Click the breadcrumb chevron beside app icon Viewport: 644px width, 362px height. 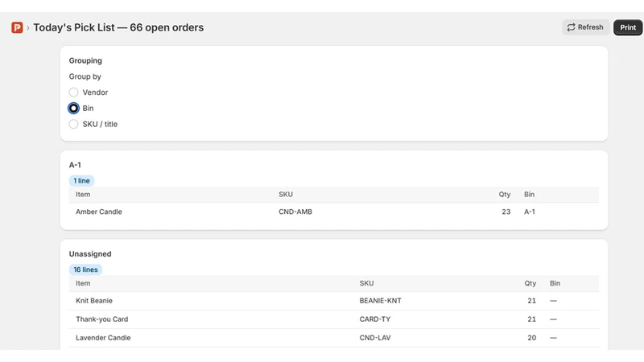pos(28,28)
